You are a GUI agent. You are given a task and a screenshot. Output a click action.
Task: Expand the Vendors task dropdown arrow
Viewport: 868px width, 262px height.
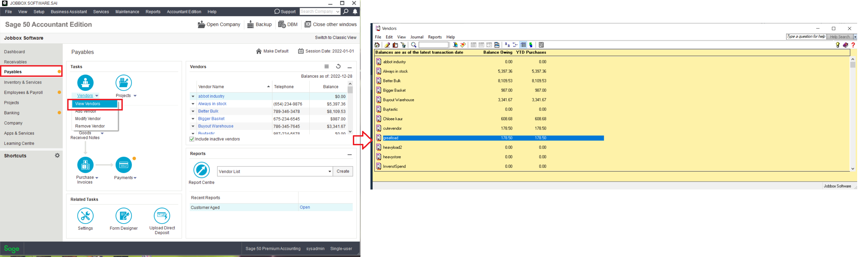click(x=97, y=96)
